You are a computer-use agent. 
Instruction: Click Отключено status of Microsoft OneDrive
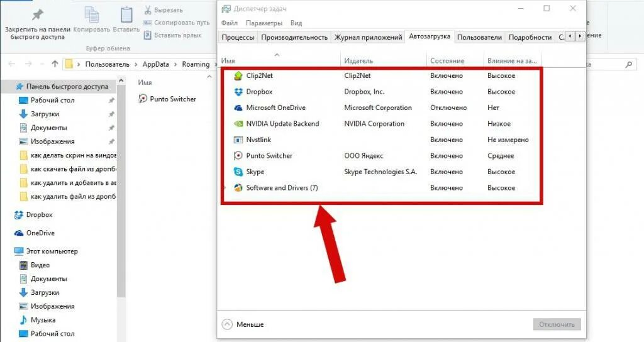pyautogui.click(x=448, y=108)
